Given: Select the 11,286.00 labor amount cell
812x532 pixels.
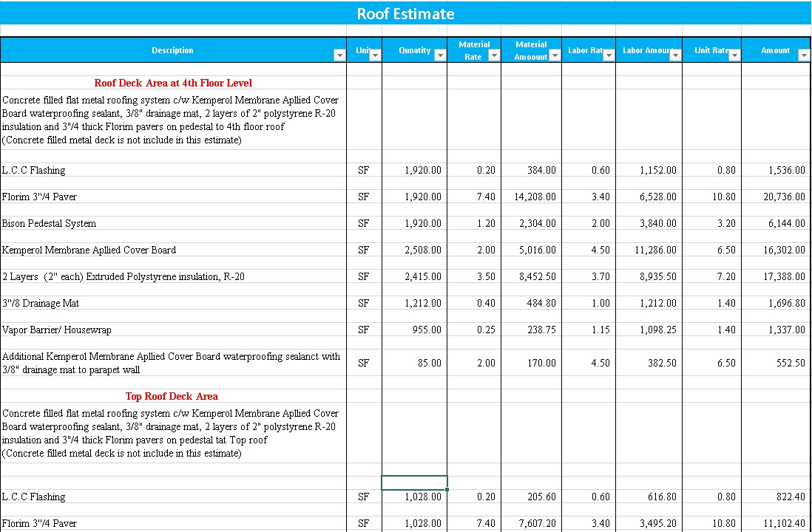Looking at the screenshot, I should pos(655,250).
